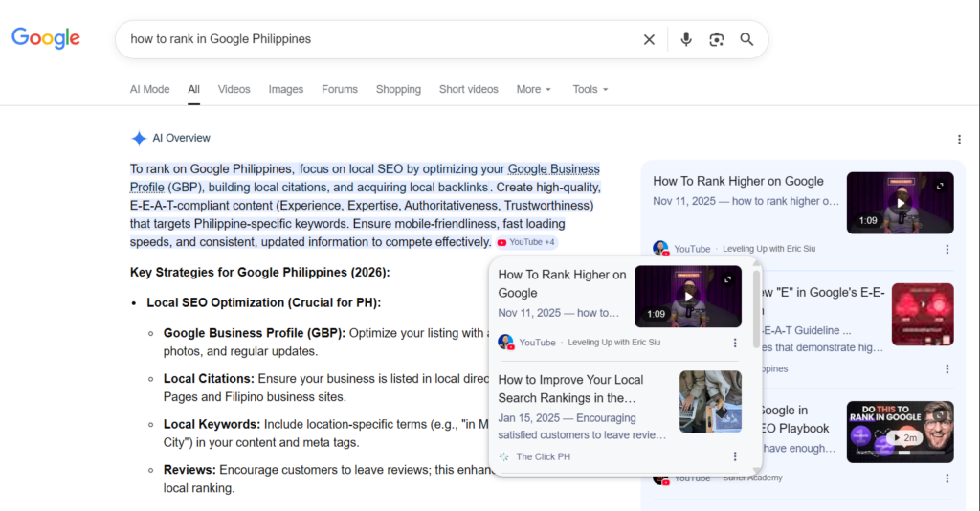Open the Videos tab
Viewport: 980px width, 511px height.
(234, 89)
